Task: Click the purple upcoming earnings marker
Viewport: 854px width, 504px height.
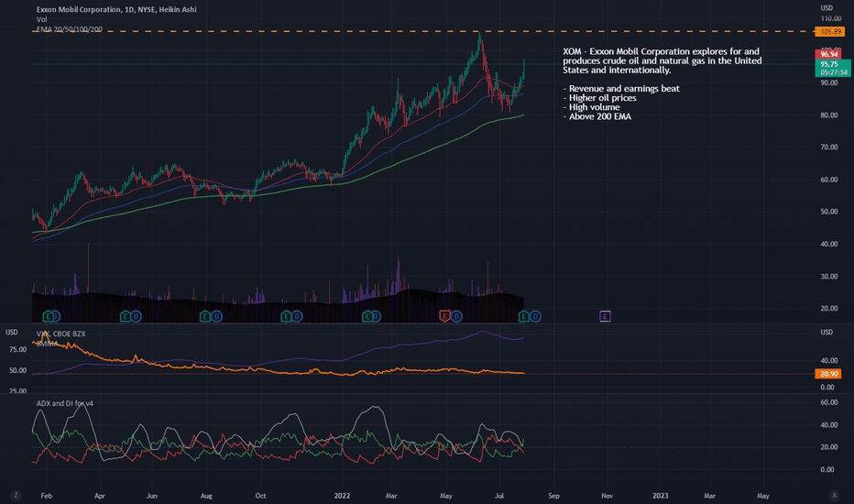Action: tap(605, 316)
